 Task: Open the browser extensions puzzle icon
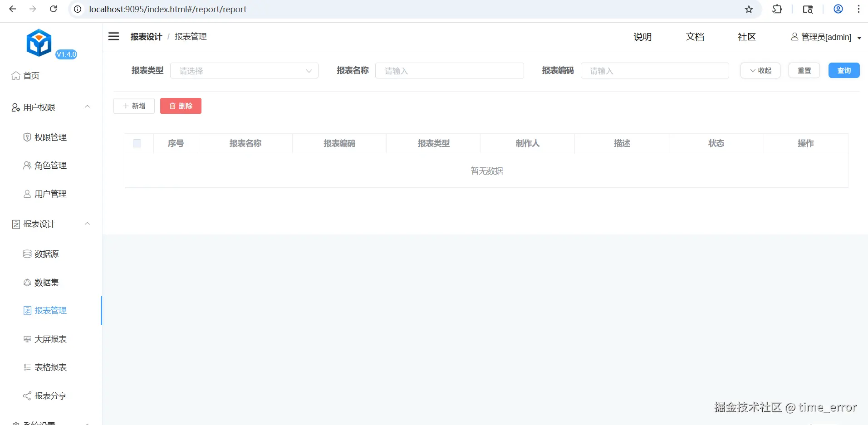(777, 9)
